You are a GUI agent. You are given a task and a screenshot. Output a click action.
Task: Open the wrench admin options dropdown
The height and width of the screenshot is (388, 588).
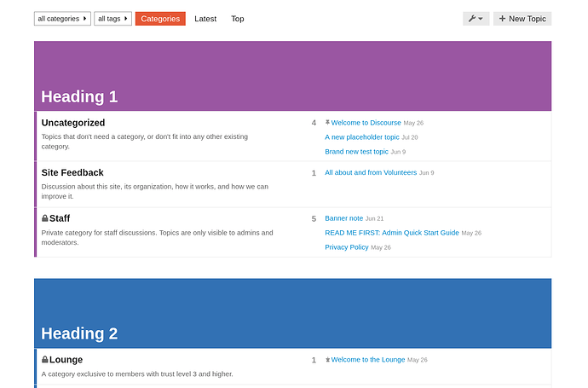coord(476,19)
